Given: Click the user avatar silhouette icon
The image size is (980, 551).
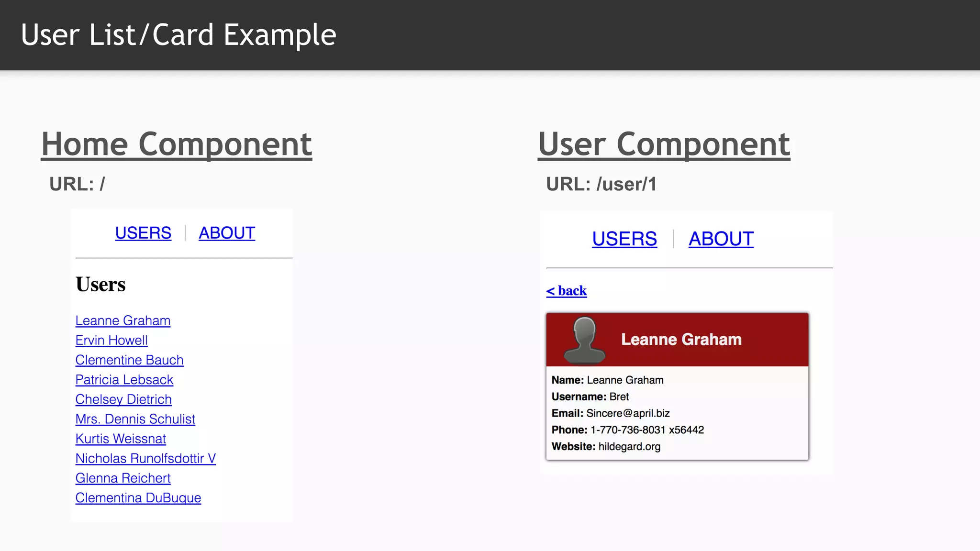Looking at the screenshot, I should (585, 340).
